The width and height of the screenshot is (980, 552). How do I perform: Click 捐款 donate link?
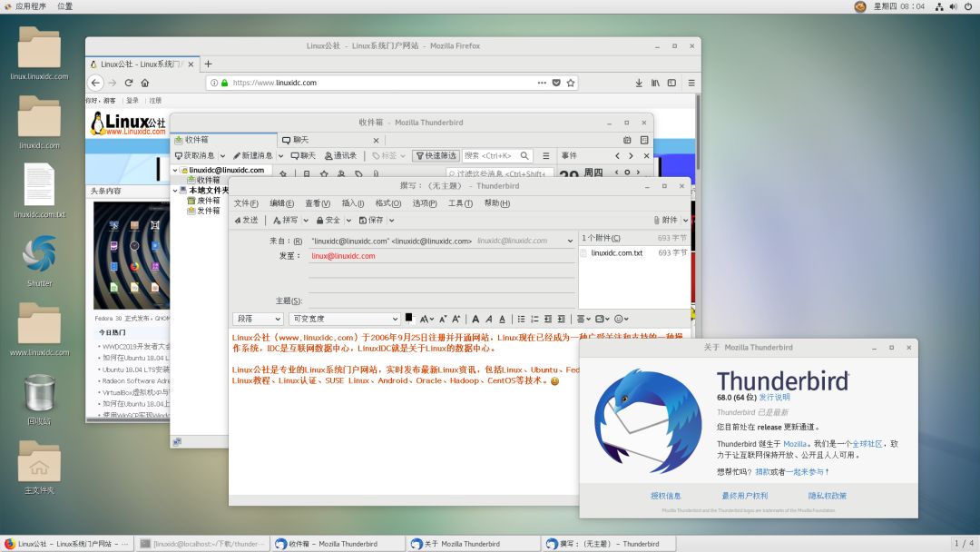coord(762,472)
